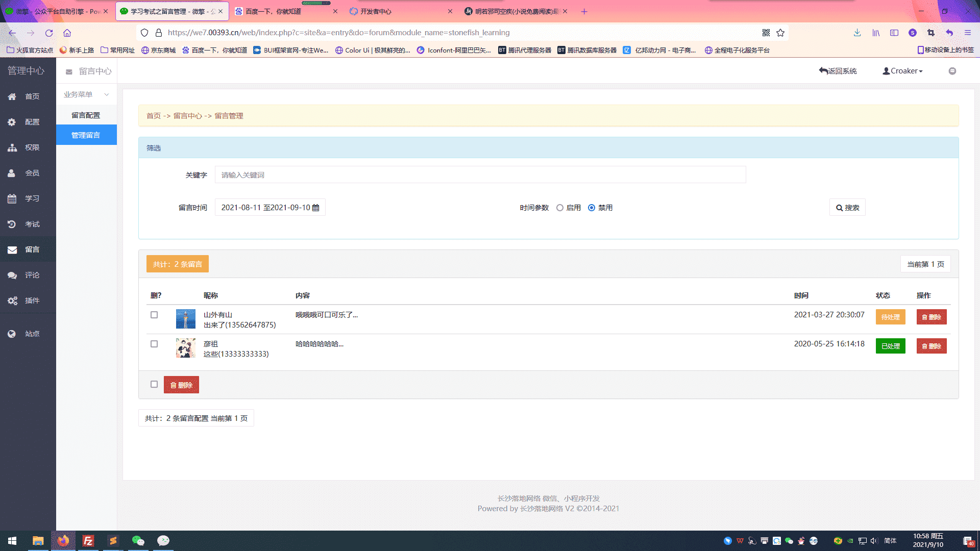Open Sublime Text from the taskbar
Image resolution: width=980 pixels, height=551 pixels.
click(x=113, y=541)
